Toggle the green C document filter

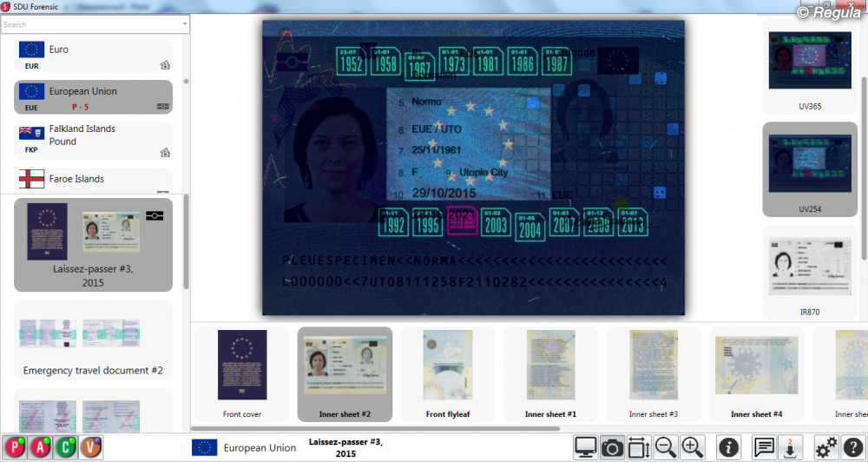click(66, 447)
